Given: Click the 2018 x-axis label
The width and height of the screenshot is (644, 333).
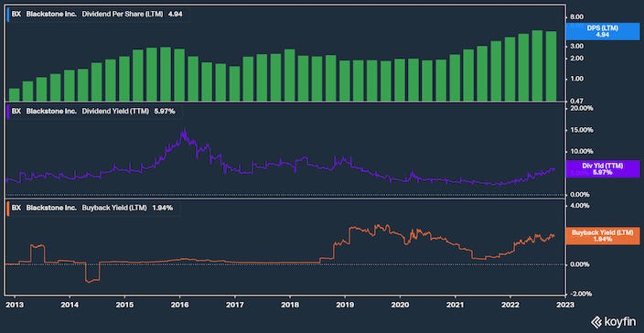Looking at the screenshot, I should [x=290, y=305].
